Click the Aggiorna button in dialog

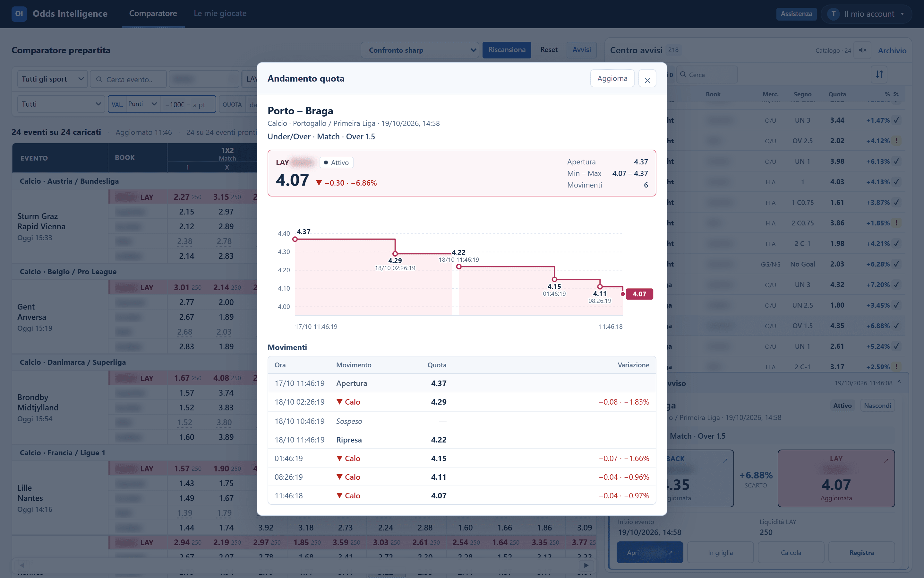[x=612, y=78]
